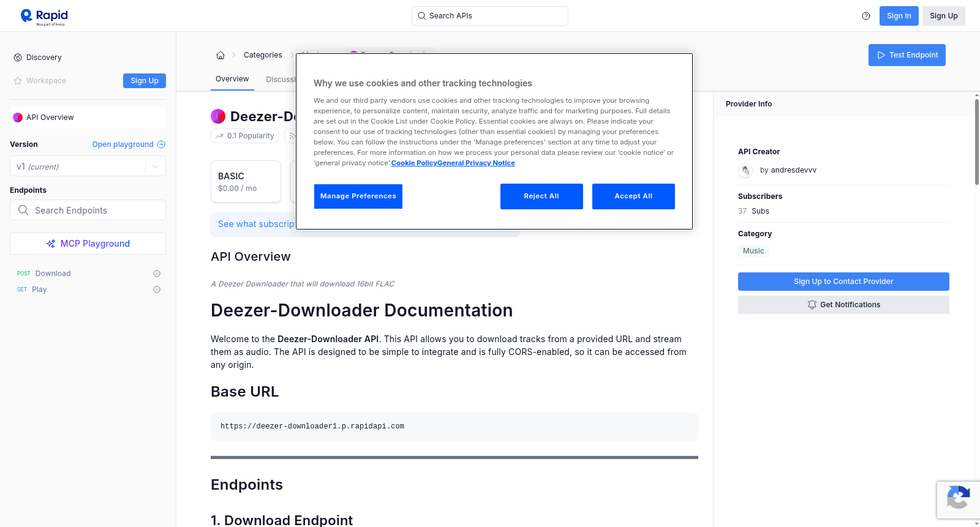Open the Cookie Policy link
The width and height of the screenshot is (980, 527).
pyautogui.click(x=414, y=163)
